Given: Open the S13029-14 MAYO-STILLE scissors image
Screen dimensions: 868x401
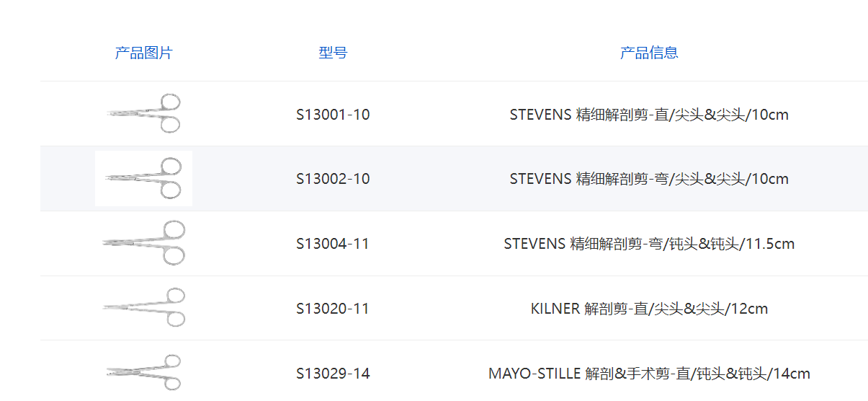Looking at the screenshot, I should (144, 373).
